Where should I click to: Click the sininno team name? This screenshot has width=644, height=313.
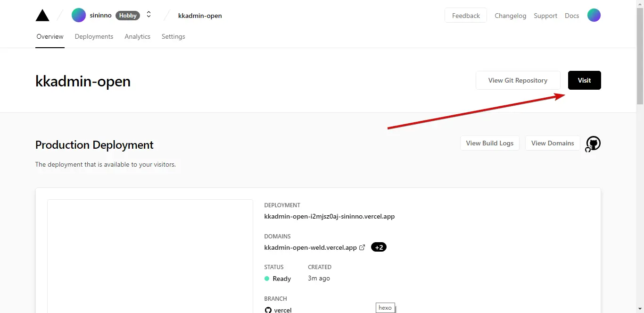pyautogui.click(x=101, y=16)
